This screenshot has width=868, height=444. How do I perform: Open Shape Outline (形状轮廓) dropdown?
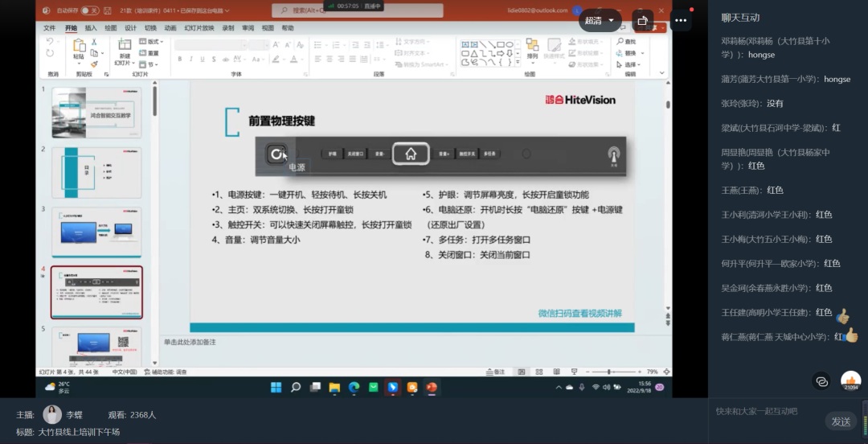(x=586, y=53)
